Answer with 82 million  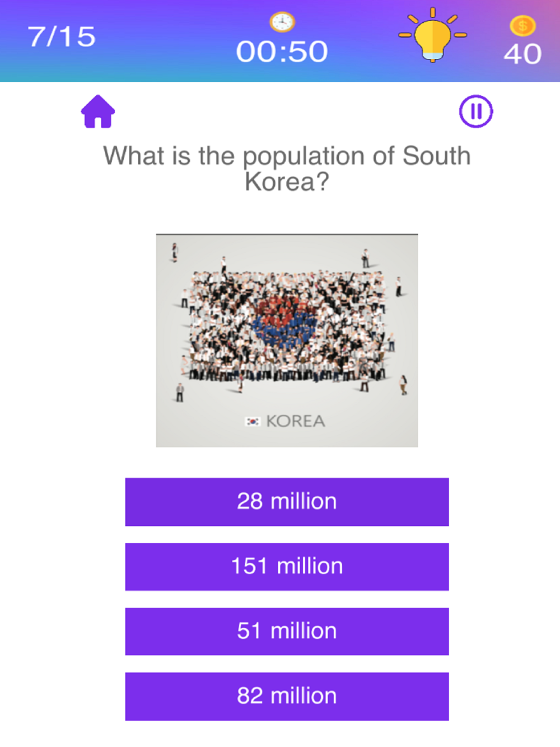(287, 697)
